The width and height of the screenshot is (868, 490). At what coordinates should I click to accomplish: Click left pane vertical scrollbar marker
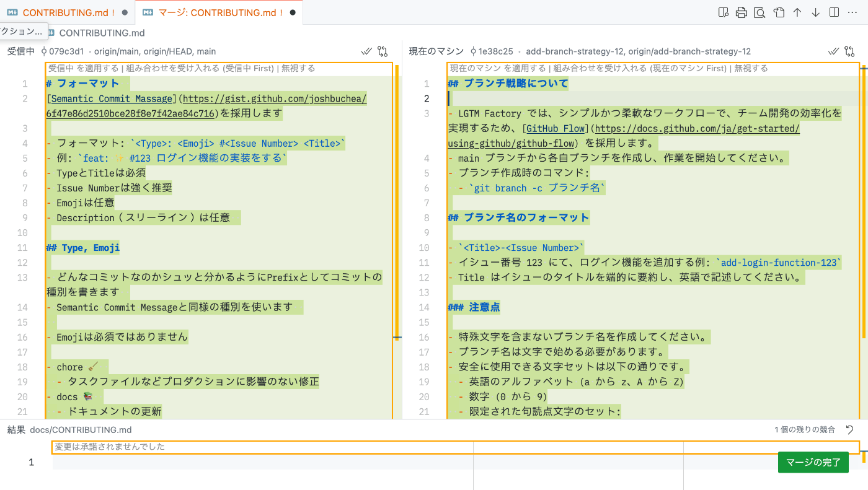397,202
